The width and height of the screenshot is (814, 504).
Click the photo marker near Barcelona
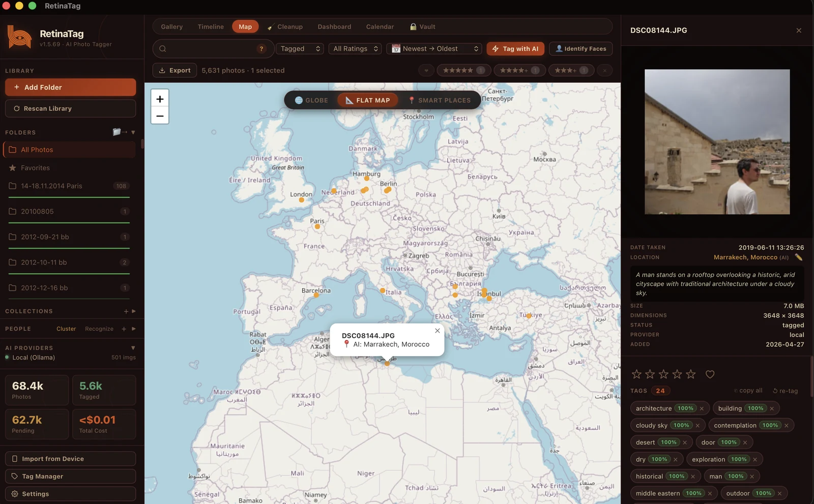(316, 295)
